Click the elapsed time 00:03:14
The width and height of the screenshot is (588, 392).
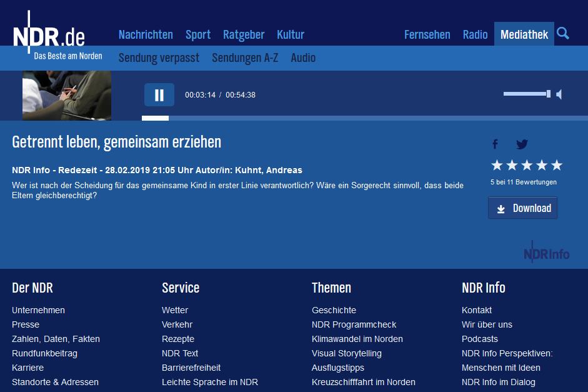[x=200, y=95]
